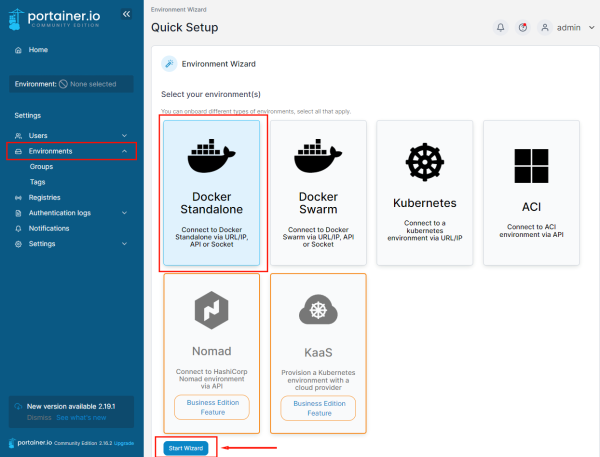Screen dimensions: 600x457
Task: Click the Nomad hexagon icon
Action: [211, 311]
